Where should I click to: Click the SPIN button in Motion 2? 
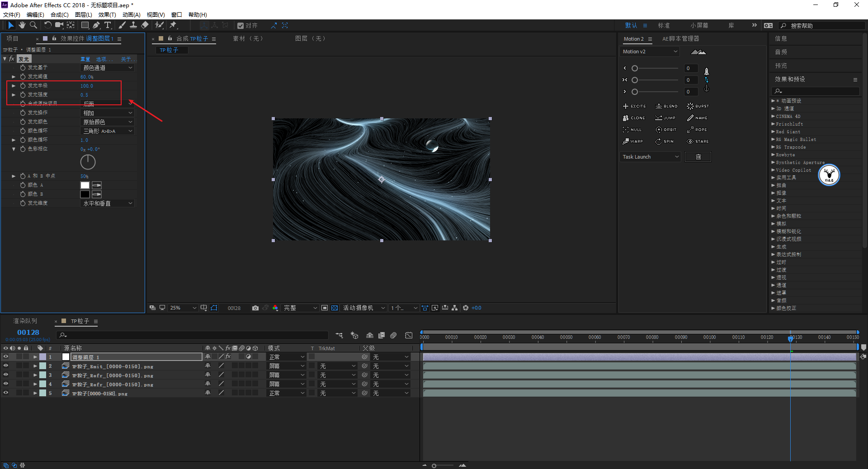click(665, 141)
